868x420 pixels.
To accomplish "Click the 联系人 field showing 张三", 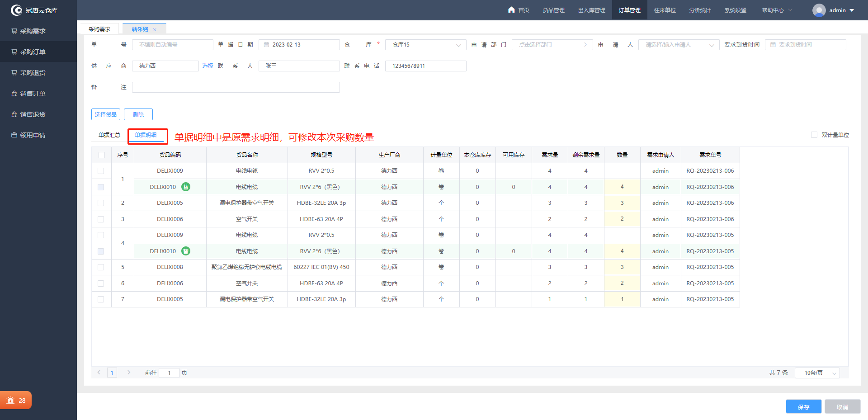I will (299, 66).
